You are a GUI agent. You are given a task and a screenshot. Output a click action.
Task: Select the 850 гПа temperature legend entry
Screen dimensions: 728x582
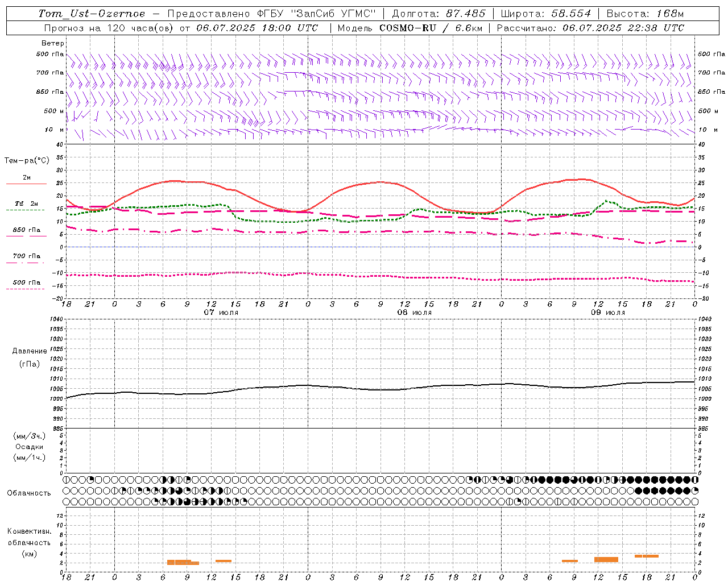[26, 230]
